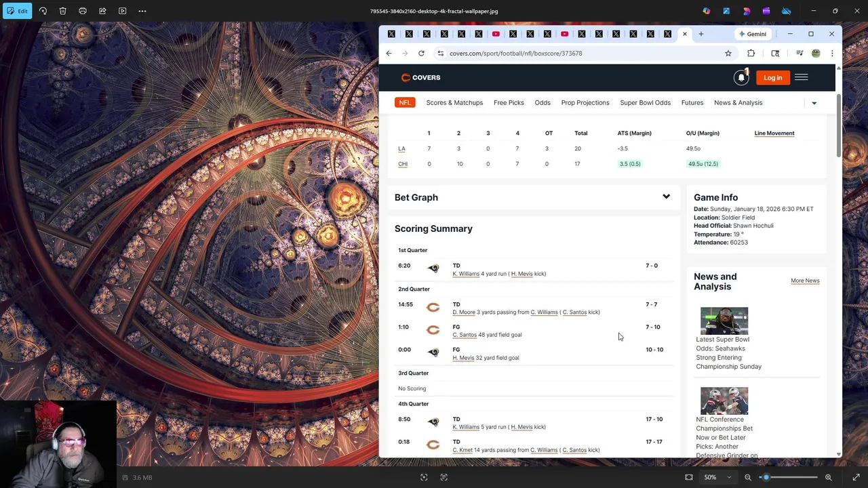Open Chrome extensions puzzle icon

[x=751, y=54]
